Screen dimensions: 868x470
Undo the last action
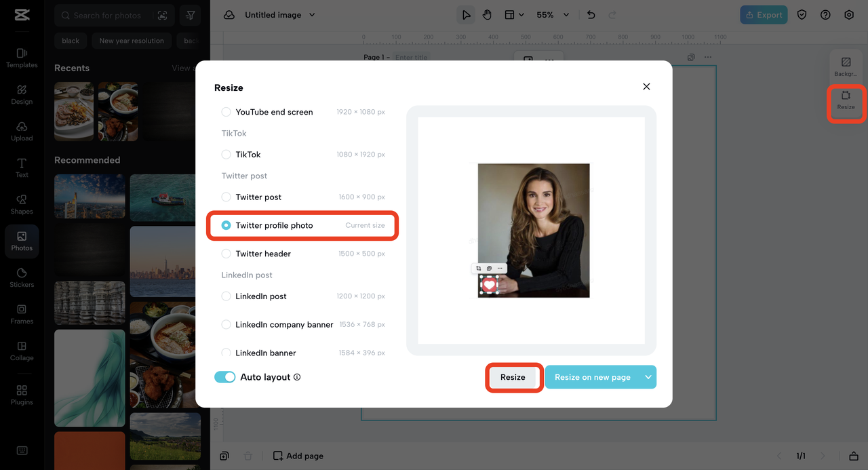[591, 15]
